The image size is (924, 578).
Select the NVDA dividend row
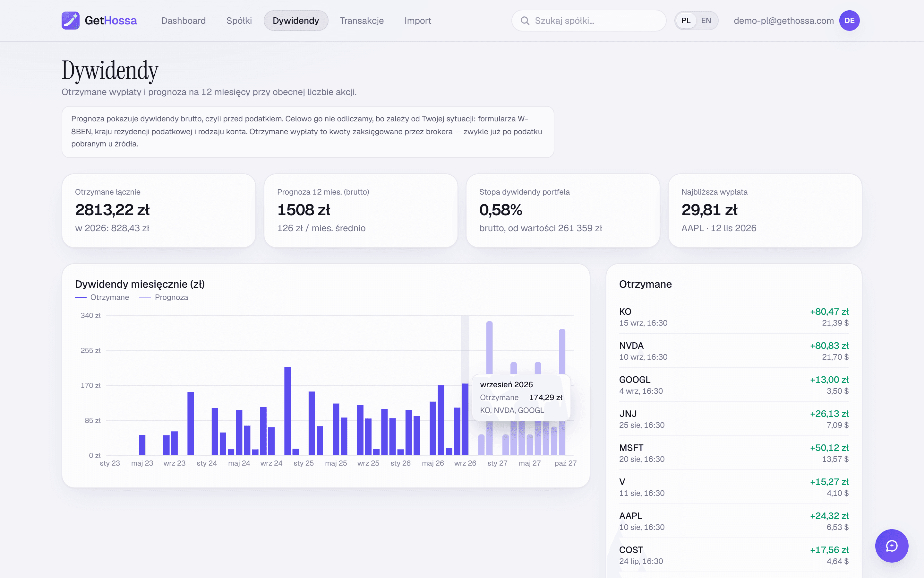pyautogui.click(x=734, y=351)
